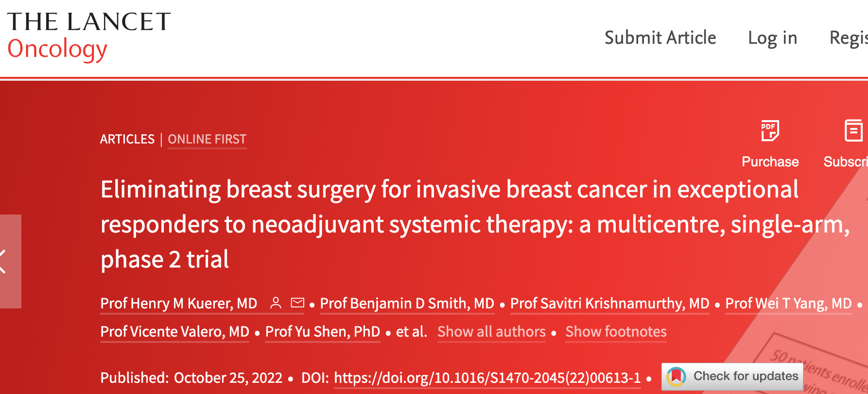Click the Crossmark Check for updates badge
868x394 pixels.
point(732,376)
